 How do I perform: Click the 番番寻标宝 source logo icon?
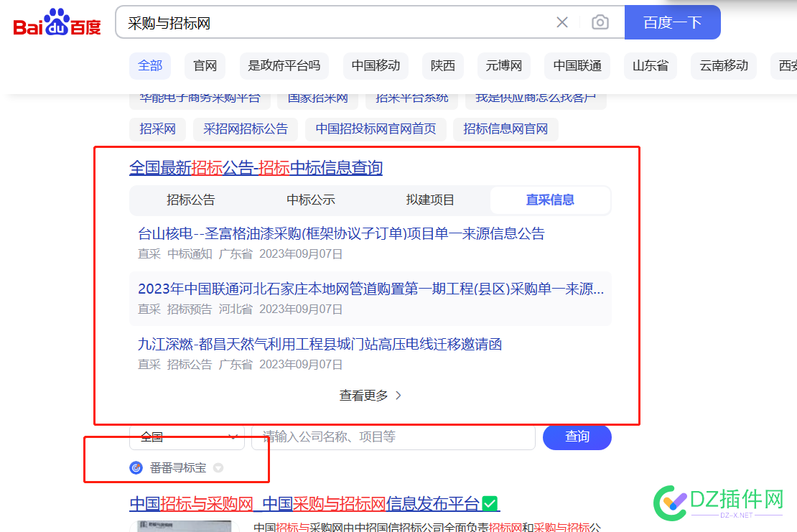136,467
